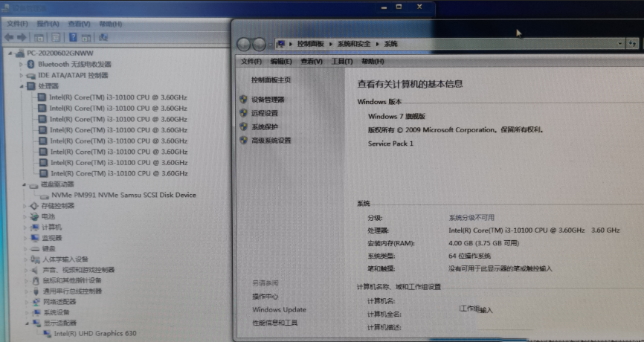The height and width of the screenshot is (342, 644).
Task: Expand the 存储控制器 node
Action: click(x=25, y=206)
